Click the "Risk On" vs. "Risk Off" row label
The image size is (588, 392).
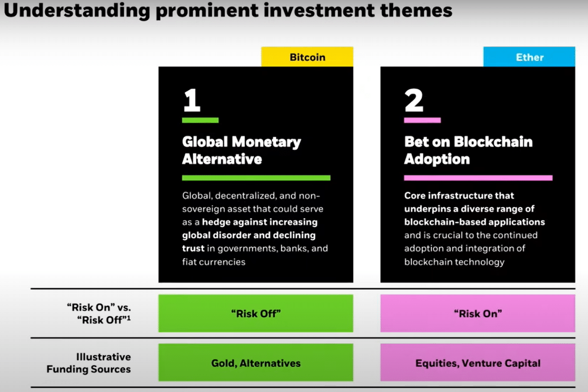[99, 314]
